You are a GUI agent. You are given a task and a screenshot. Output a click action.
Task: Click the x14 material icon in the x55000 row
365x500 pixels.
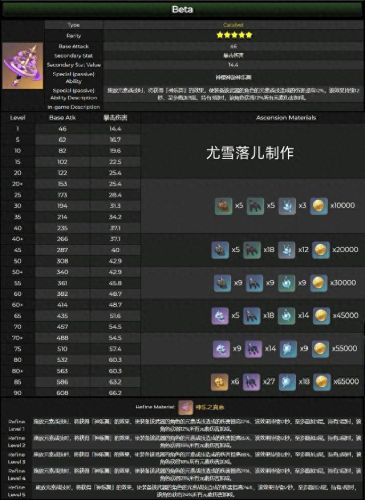click(x=253, y=349)
